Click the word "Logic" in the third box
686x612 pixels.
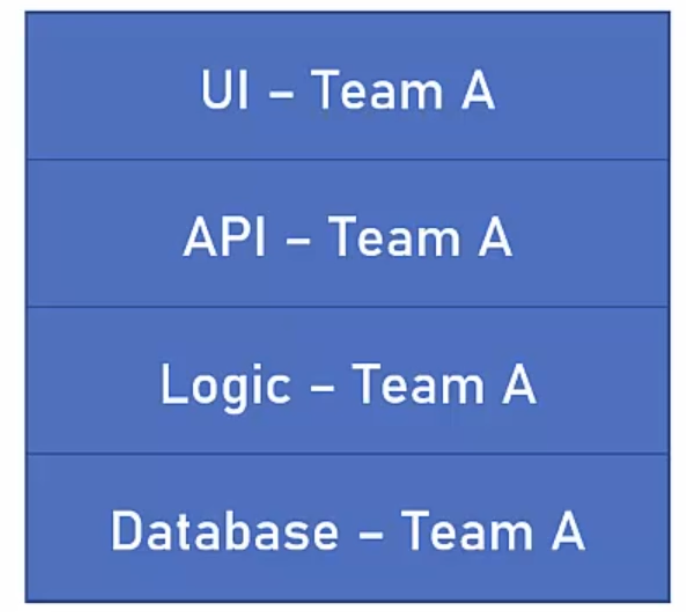coord(226,387)
